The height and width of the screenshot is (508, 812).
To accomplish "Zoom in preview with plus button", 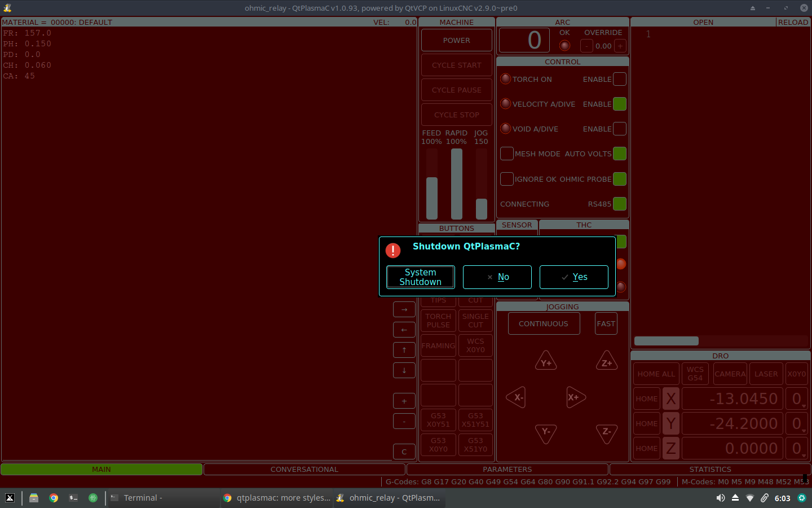I will tap(404, 401).
